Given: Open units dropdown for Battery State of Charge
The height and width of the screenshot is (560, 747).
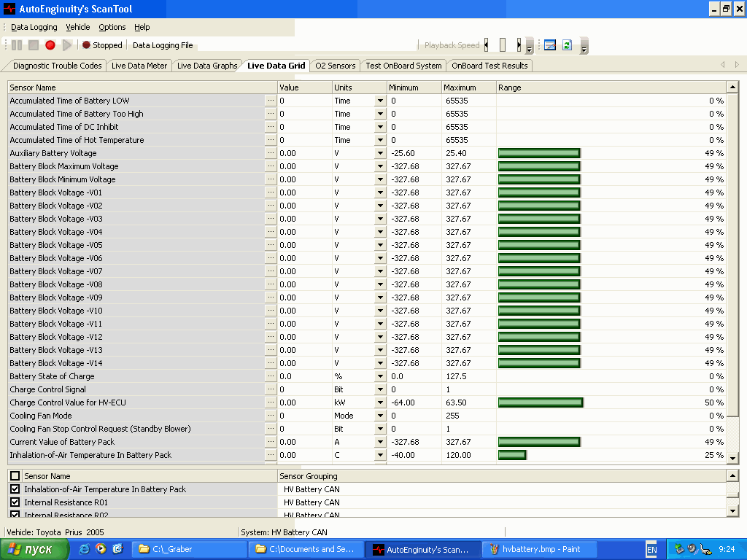Looking at the screenshot, I should (x=380, y=376).
